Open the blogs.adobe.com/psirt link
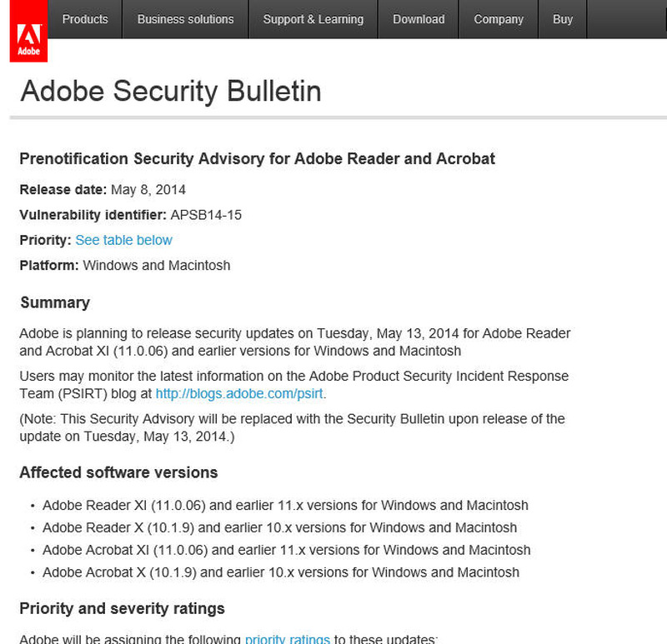This screenshot has width=667, height=644. (x=240, y=393)
